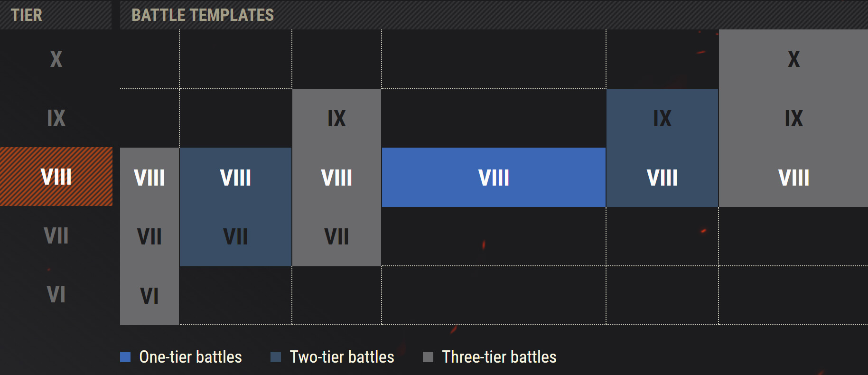Viewport: 868px width, 375px height.
Task: Click the blue one-tier VIII battle block
Action: tap(494, 177)
